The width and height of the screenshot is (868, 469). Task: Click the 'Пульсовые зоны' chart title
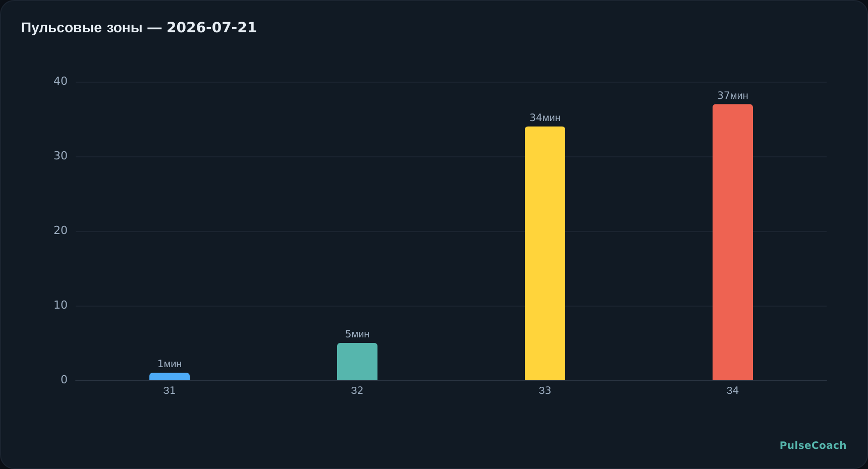click(x=82, y=28)
